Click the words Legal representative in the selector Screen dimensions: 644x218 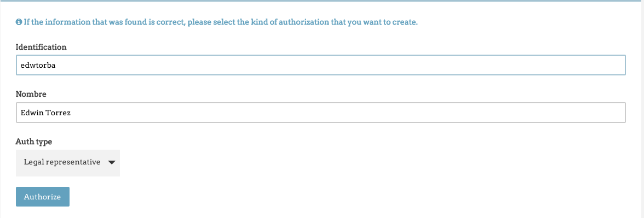click(x=62, y=162)
